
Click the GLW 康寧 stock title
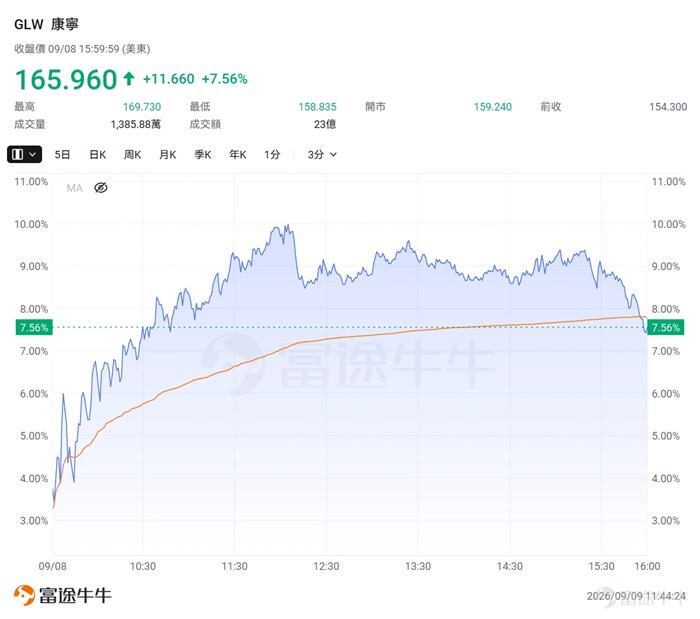46,24
